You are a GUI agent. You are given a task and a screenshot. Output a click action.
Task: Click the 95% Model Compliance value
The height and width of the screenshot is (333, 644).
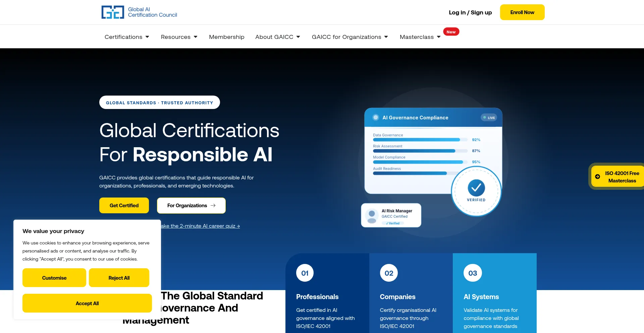[x=476, y=162]
